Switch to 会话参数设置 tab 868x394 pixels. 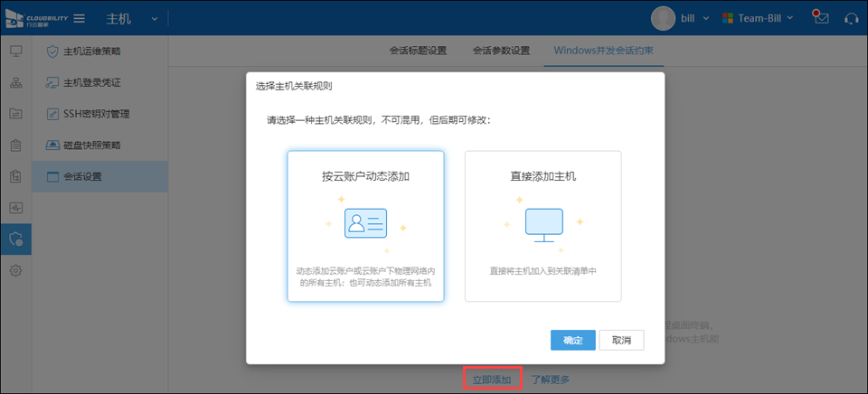(x=501, y=51)
